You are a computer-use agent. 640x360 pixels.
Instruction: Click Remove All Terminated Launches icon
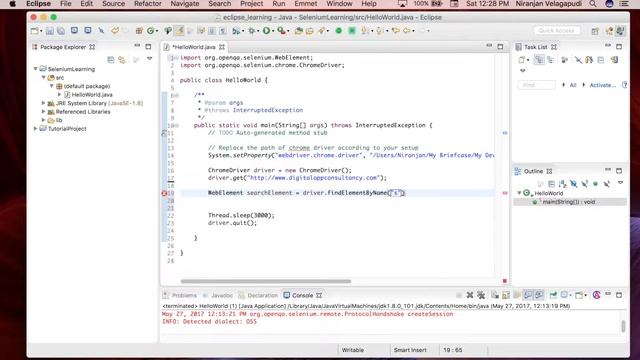pos(481,295)
